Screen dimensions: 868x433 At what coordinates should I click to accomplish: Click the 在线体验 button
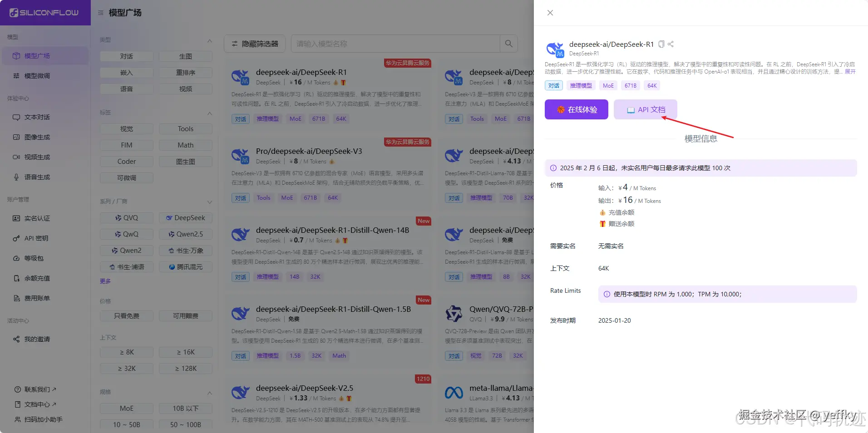coord(577,109)
